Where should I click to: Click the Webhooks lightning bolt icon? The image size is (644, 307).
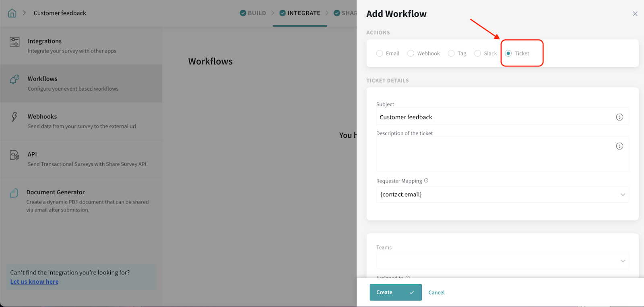tap(14, 117)
